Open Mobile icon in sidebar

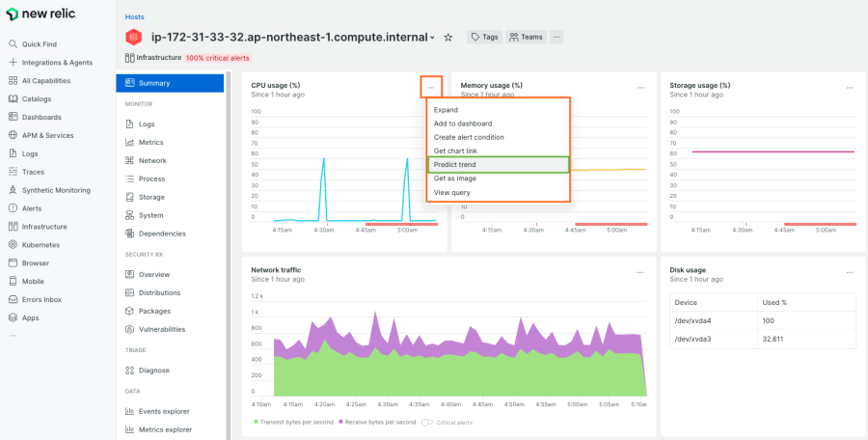[x=13, y=282]
